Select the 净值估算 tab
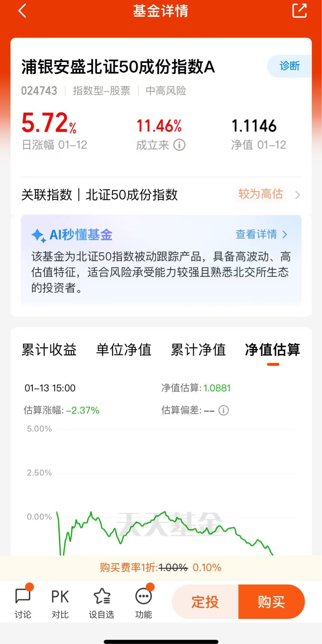Viewport: 322px width, 644px height. coord(272,350)
